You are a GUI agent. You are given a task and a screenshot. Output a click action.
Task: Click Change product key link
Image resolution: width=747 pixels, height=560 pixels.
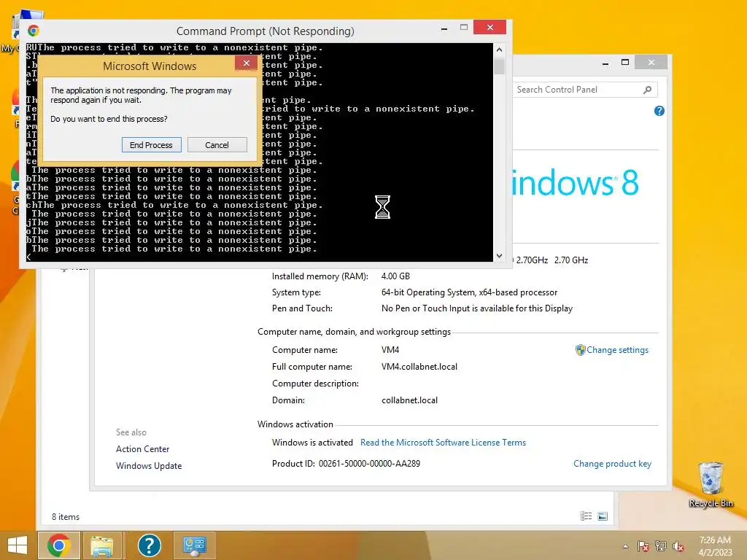[x=612, y=464]
